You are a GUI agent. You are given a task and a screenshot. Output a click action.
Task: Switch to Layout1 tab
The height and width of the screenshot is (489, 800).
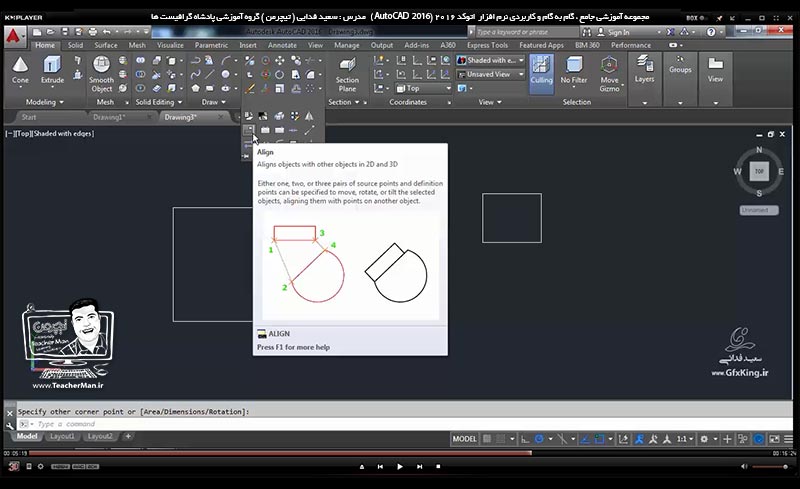click(x=62, y=436)
